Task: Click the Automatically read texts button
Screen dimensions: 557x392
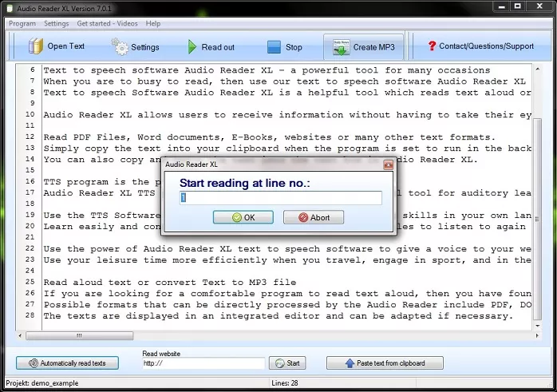Action: tap(67, 363)
